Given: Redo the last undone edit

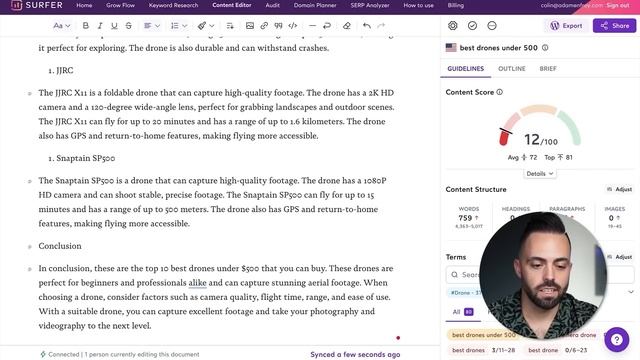Looking at the screenshot, I should (x=381, y=26).
